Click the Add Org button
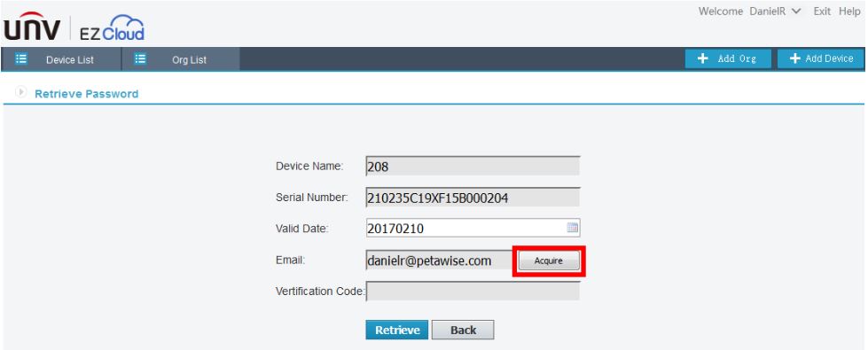 point(728,58)
